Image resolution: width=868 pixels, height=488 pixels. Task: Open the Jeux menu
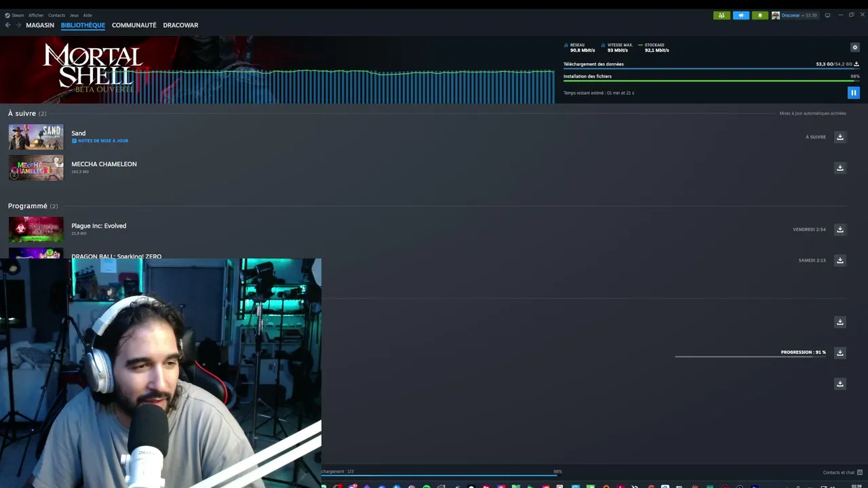(74, 15)
